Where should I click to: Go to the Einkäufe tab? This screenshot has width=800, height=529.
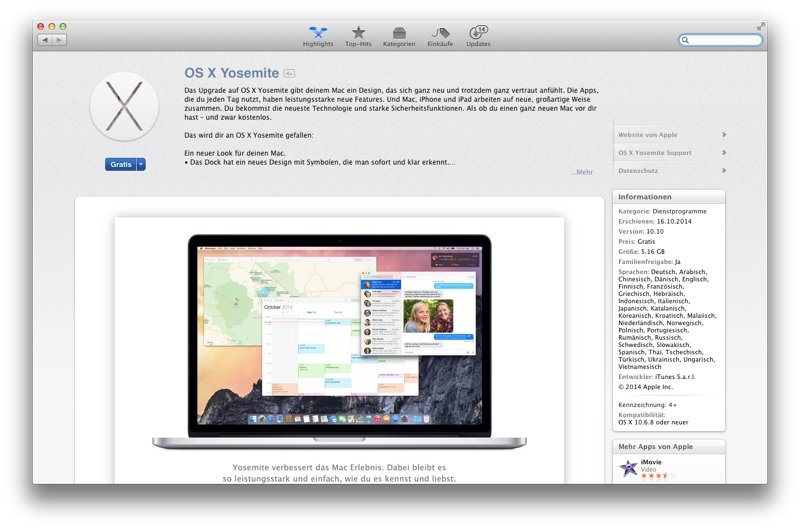tap(440, 37)
